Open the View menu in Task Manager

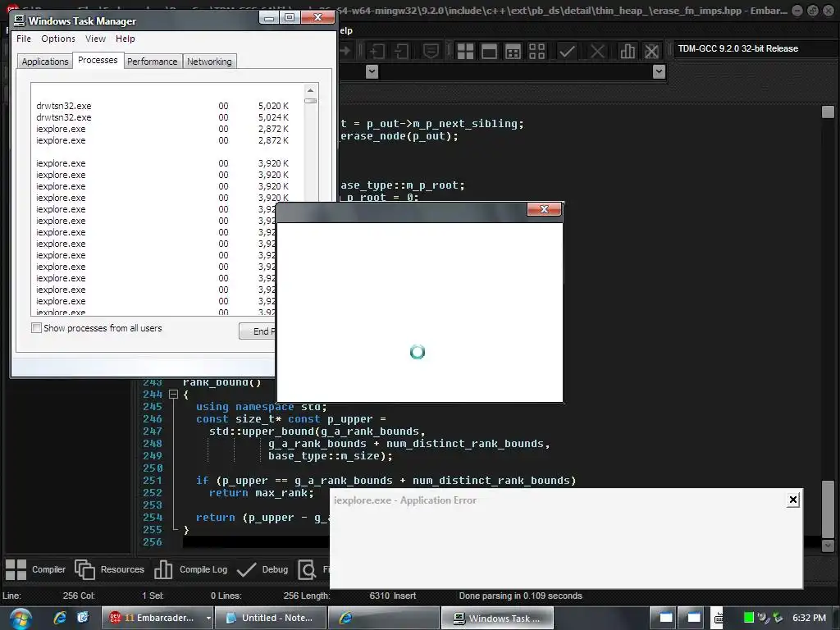tap(95, 39)
